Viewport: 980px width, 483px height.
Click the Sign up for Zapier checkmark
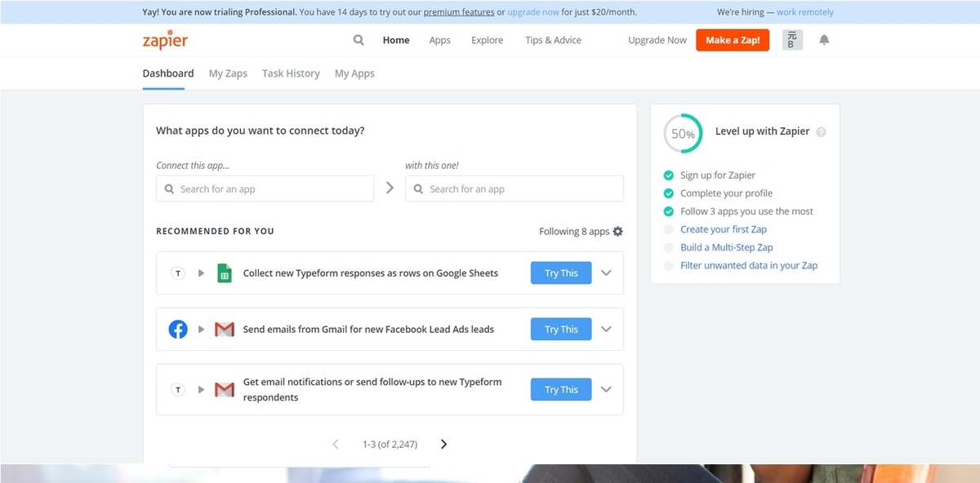[669, 175]
